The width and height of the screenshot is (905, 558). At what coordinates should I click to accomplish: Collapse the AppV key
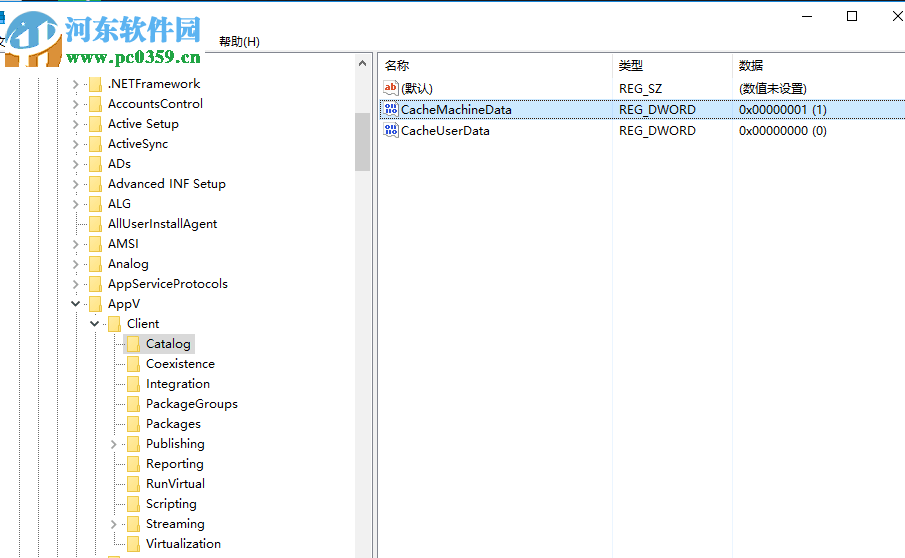coord(76,304)
